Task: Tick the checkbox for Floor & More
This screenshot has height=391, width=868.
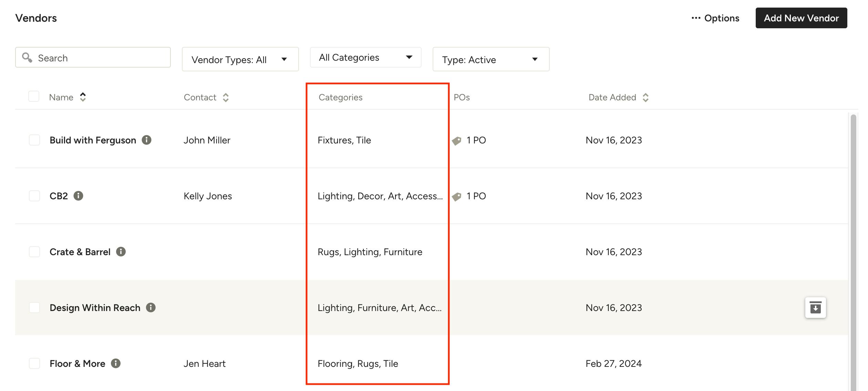Action: [34, 363]
